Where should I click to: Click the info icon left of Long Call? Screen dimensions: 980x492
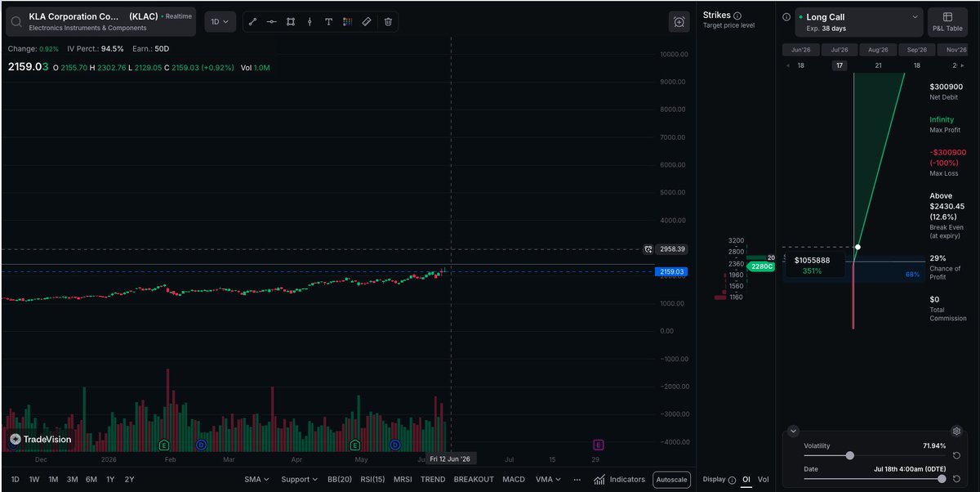click(x=786, y=16)
